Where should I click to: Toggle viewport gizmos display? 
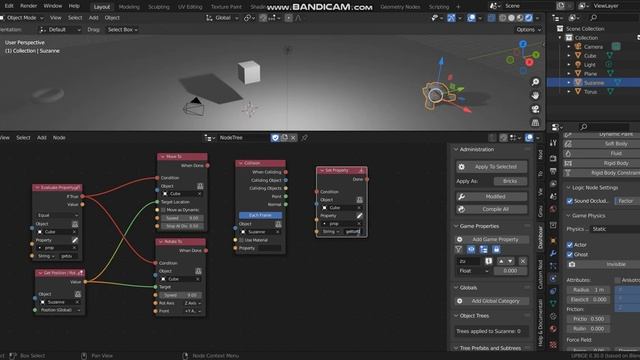(451, 18)
